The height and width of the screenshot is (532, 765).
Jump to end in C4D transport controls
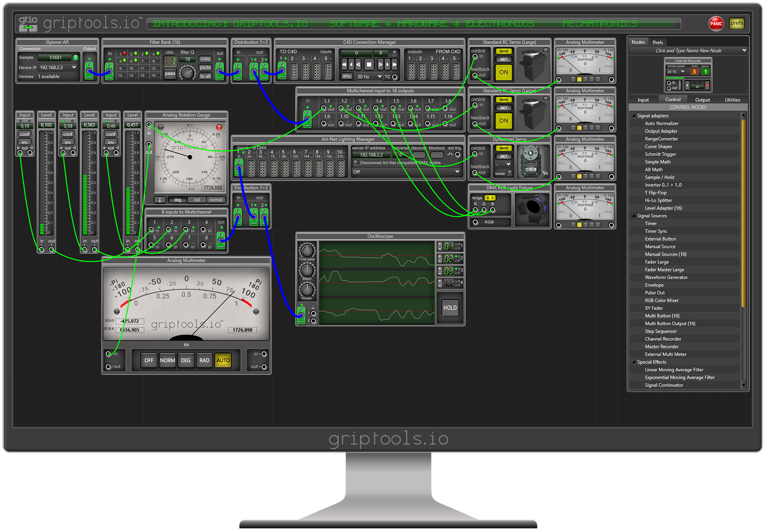[394, 65]
